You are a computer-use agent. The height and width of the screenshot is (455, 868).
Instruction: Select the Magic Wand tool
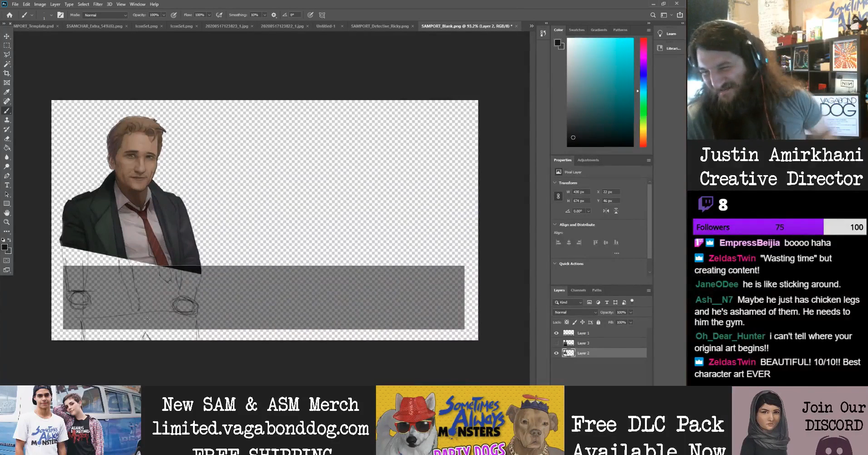pyautogui.click(x=7, y=64)
